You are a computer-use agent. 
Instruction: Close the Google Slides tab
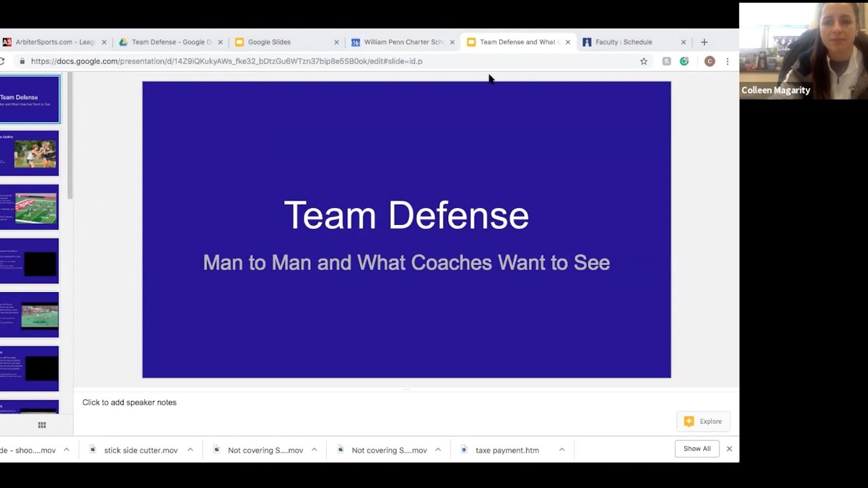336,42
